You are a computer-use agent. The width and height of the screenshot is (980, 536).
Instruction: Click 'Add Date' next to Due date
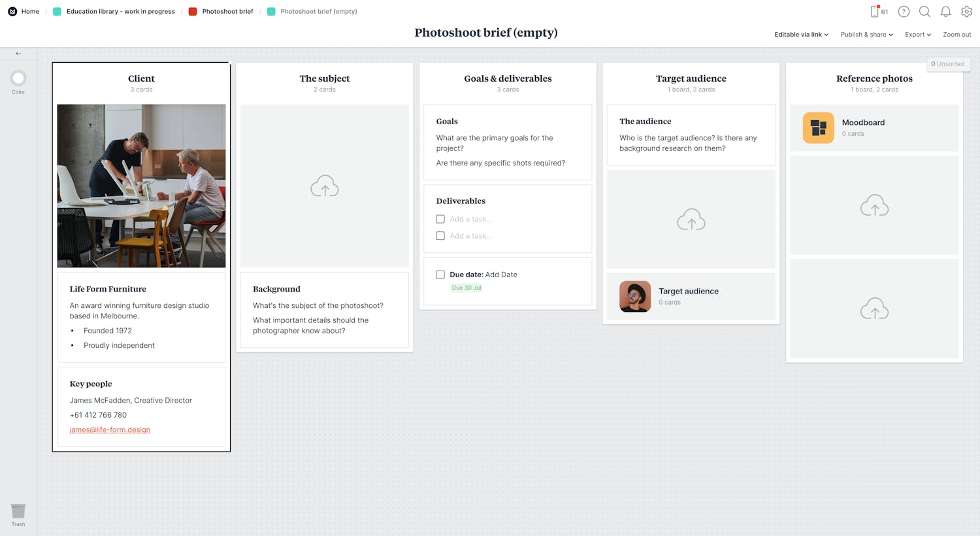[501, 275]
